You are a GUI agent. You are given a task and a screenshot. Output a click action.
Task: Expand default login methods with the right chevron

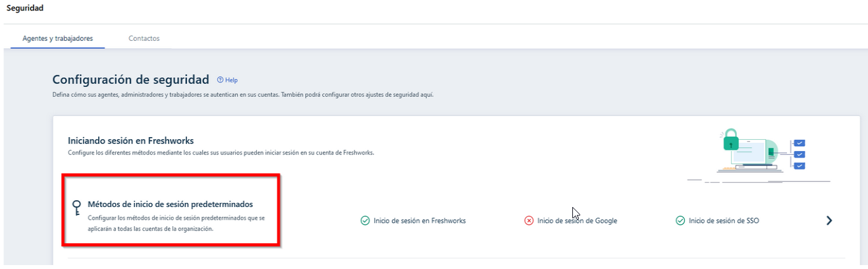[829, 221]
